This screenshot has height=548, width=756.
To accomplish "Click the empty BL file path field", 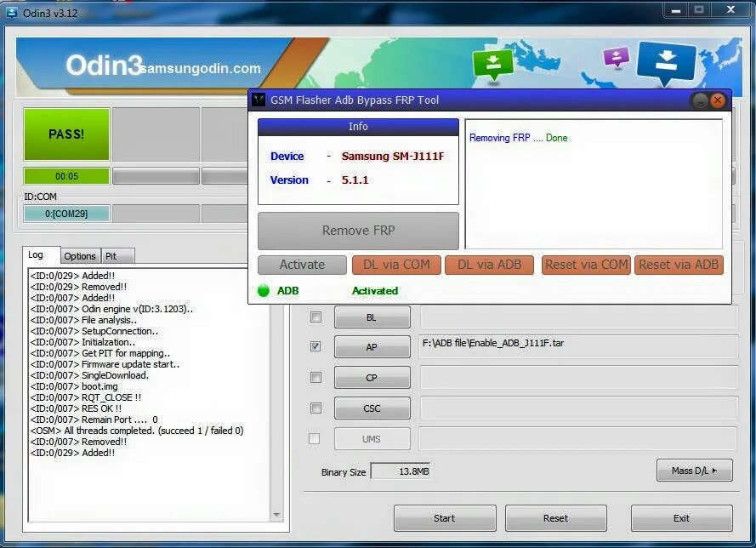I will coord(578,317).
